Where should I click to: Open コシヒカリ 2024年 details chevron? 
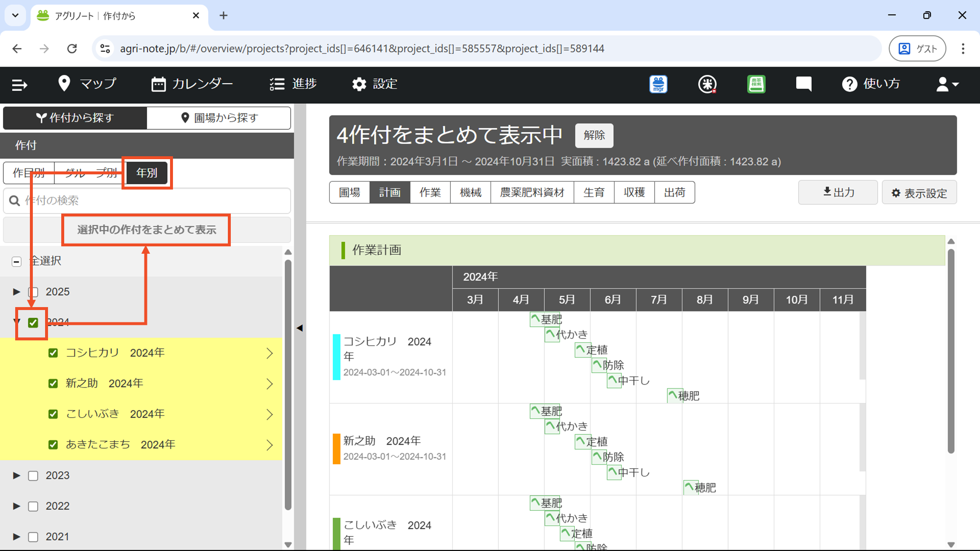(x=269, y=353)
